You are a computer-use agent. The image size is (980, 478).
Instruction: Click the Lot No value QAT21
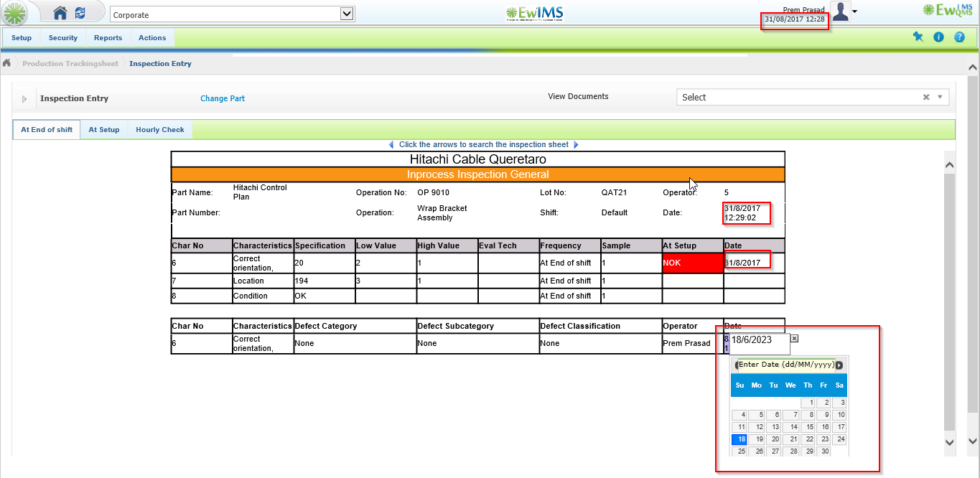click(616, 192)
